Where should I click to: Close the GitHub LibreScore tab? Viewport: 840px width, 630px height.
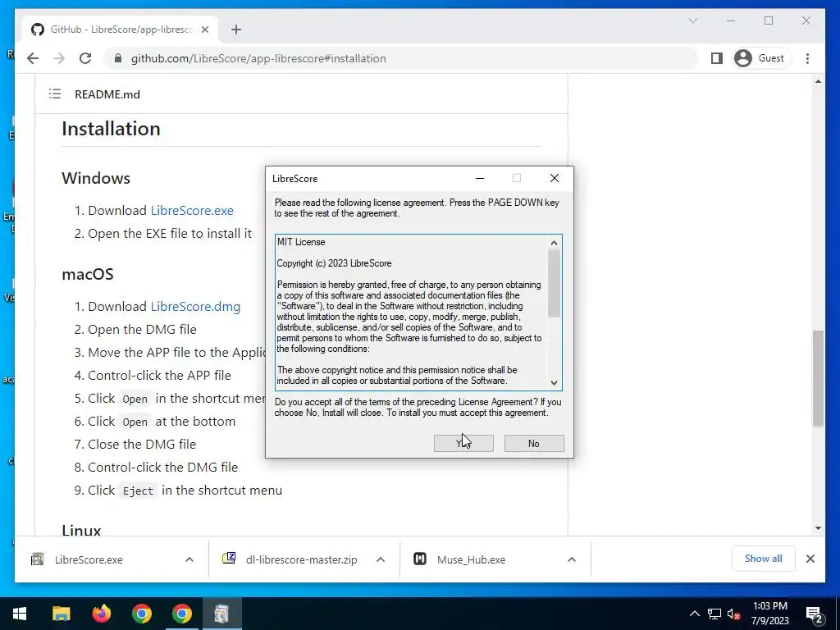click(x=204, y=30)
